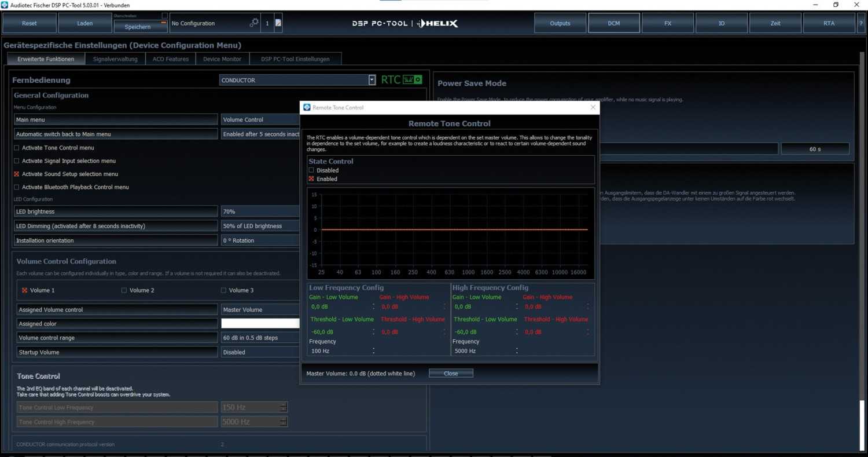868x457 pixels.
Task: Open Assigned Volume control Master Volume dropdown
Action: (x=260, y=310)
